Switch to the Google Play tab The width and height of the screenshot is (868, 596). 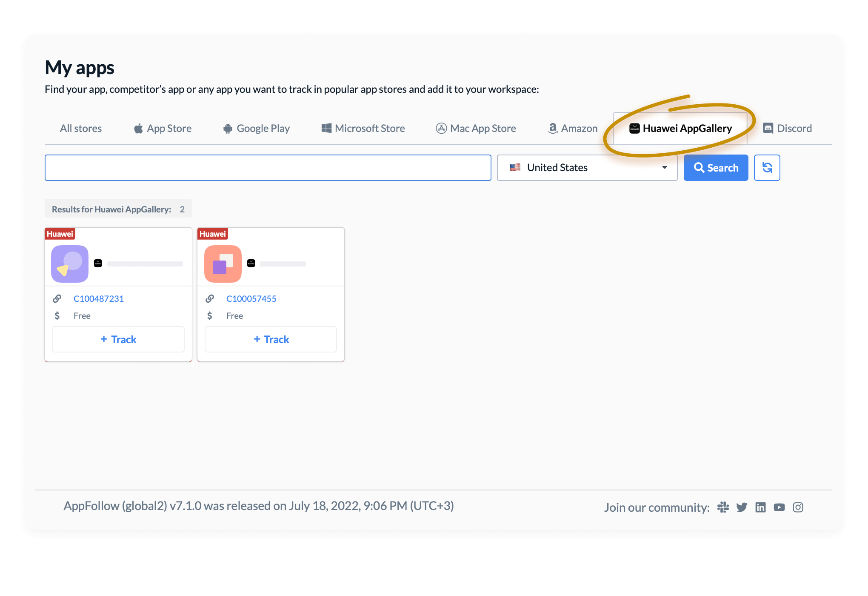257,128
